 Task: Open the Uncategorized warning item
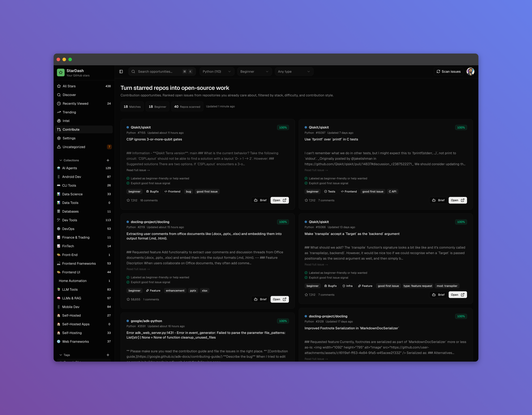74,147
